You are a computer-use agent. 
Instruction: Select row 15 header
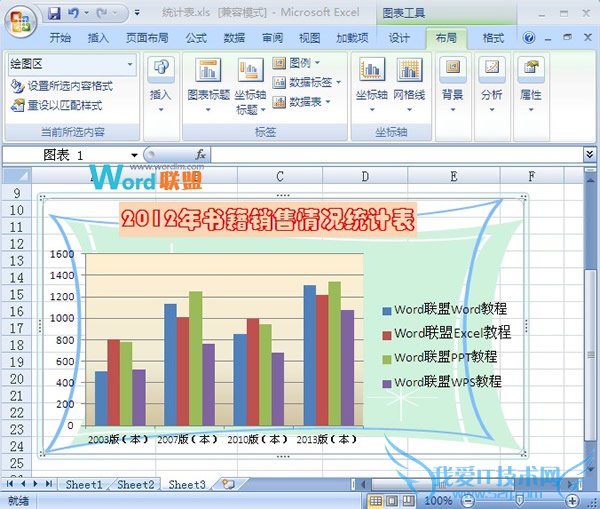(17, 295)
